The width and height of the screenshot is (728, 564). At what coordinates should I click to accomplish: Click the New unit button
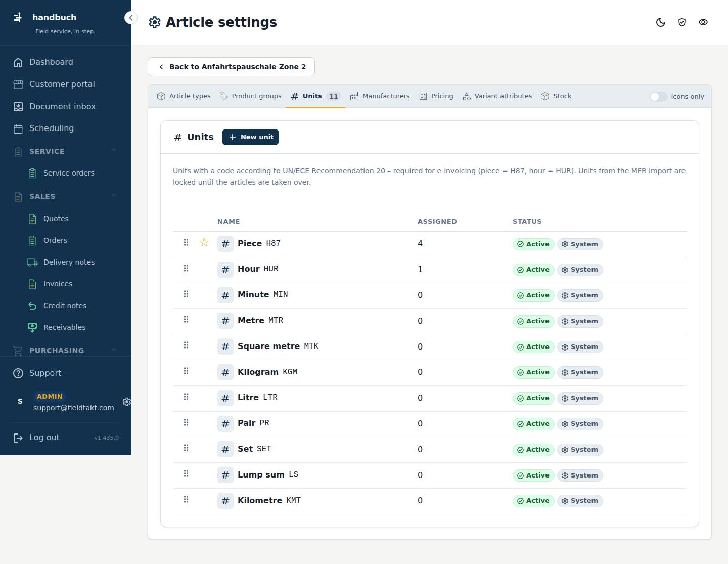pyautogui.click(x=250, y=137)
